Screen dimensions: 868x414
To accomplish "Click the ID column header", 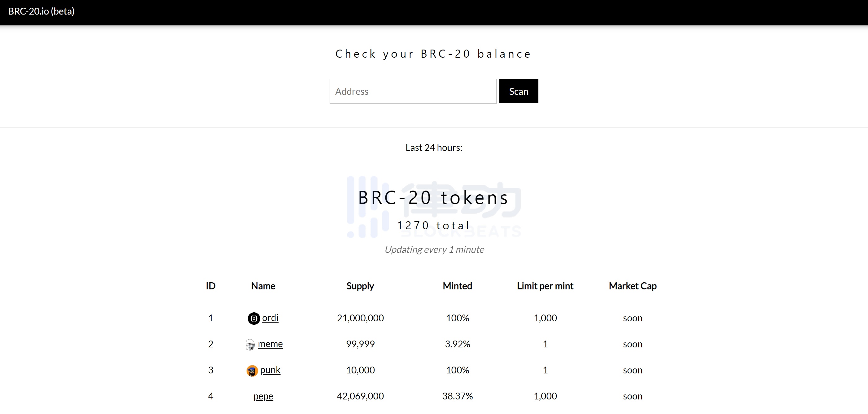I will click(x=211, y=286).
